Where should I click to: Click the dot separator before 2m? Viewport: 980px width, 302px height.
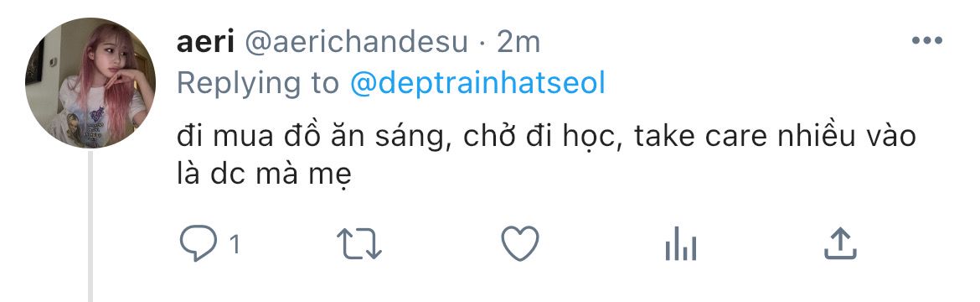pyautogui.click(x=482, y=44)
